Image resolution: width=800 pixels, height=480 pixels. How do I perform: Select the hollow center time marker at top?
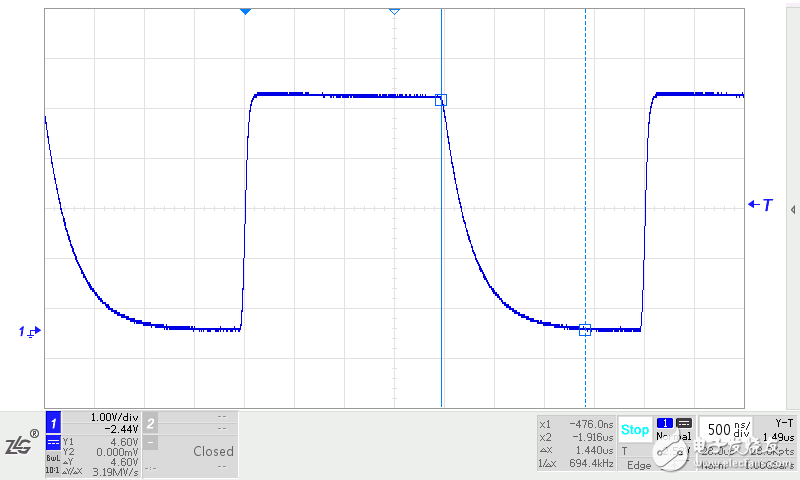394,11
